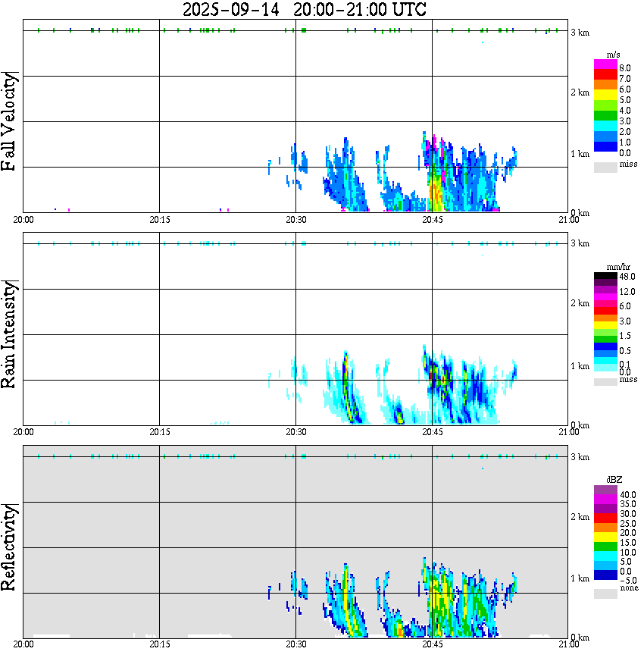Click the dBZ unit label

point(614,480)
